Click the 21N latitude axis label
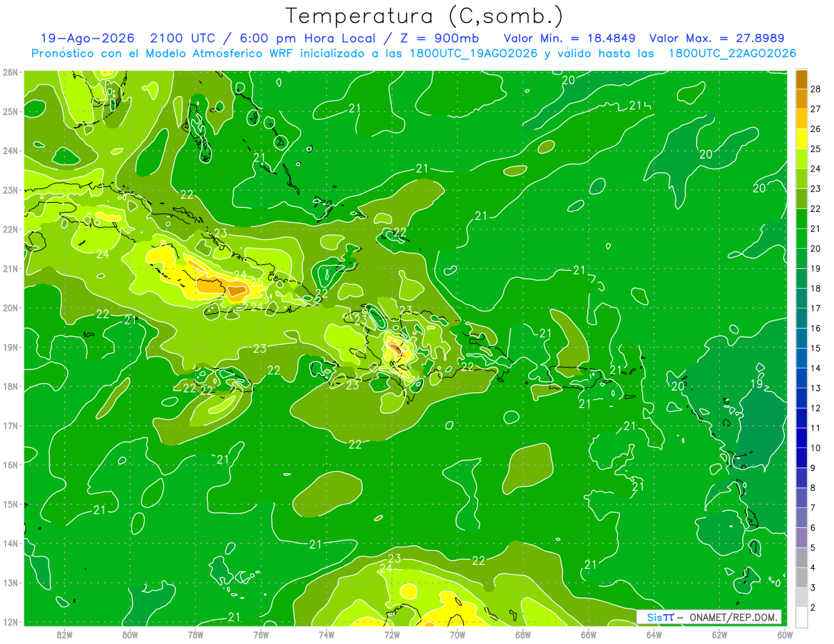Screen dimensions: 834x644 10,268
